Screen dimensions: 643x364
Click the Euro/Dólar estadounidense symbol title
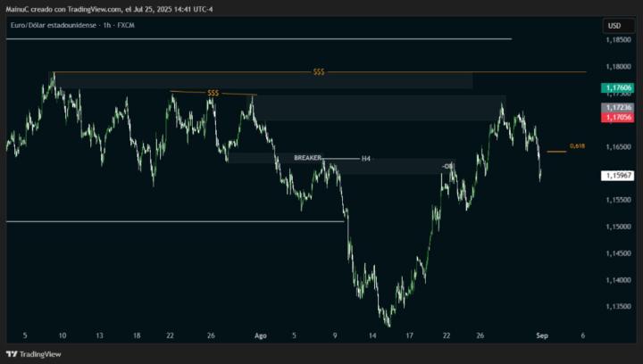point(54,25)
